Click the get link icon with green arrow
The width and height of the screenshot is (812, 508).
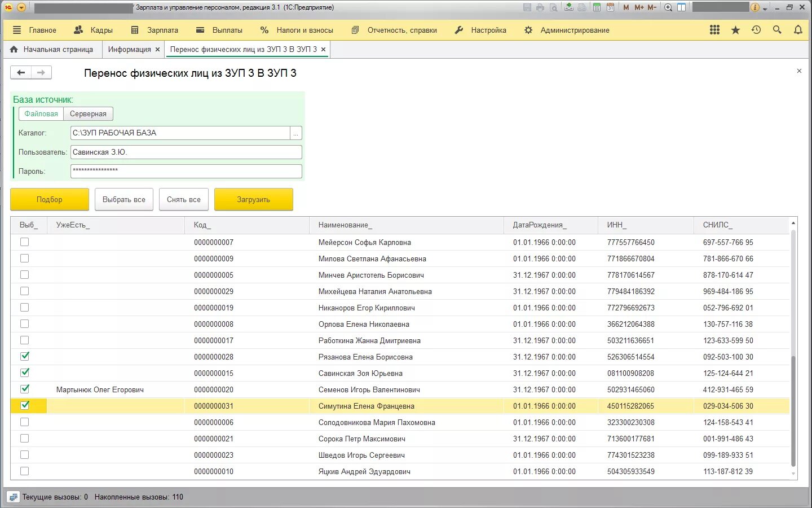tap(569, 7)
